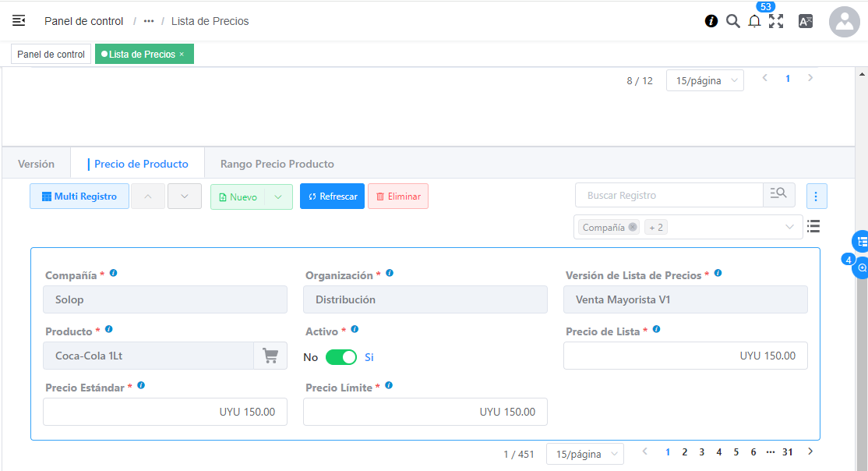Open the language translation icon

(x=806, y=21)
